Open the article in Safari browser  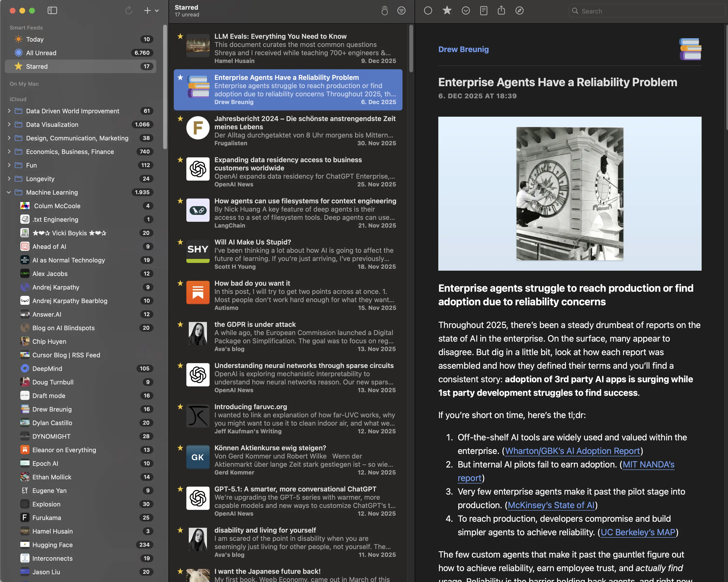tap(519, 11)
